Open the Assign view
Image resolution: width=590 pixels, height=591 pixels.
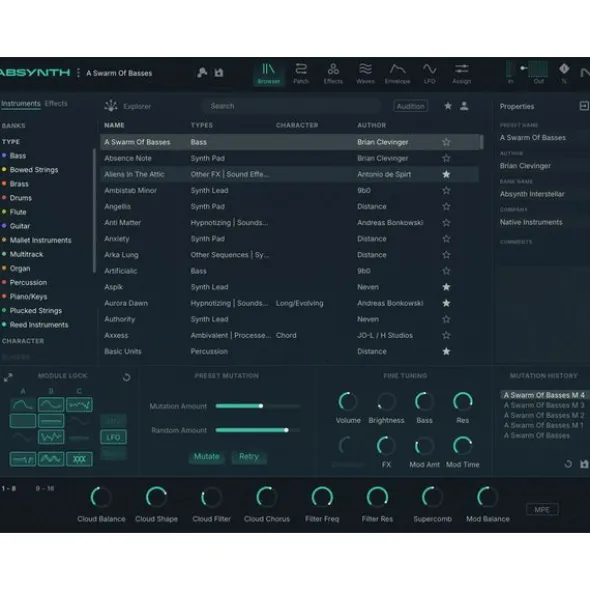(x=461, y=73)
